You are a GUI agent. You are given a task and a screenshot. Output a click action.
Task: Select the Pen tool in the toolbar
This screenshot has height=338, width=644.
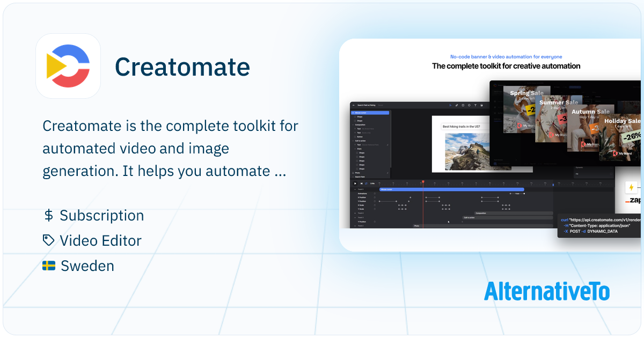coord(457,105)
